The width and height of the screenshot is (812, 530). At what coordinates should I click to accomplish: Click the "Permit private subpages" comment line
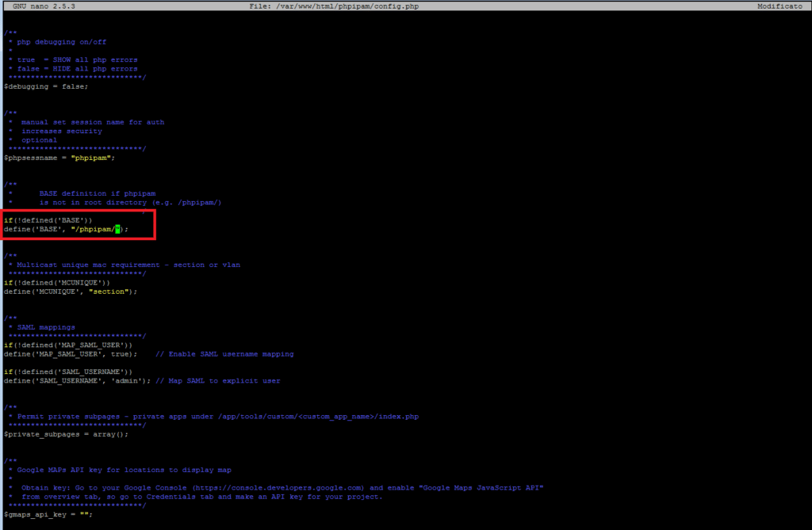tap(217, 417)
